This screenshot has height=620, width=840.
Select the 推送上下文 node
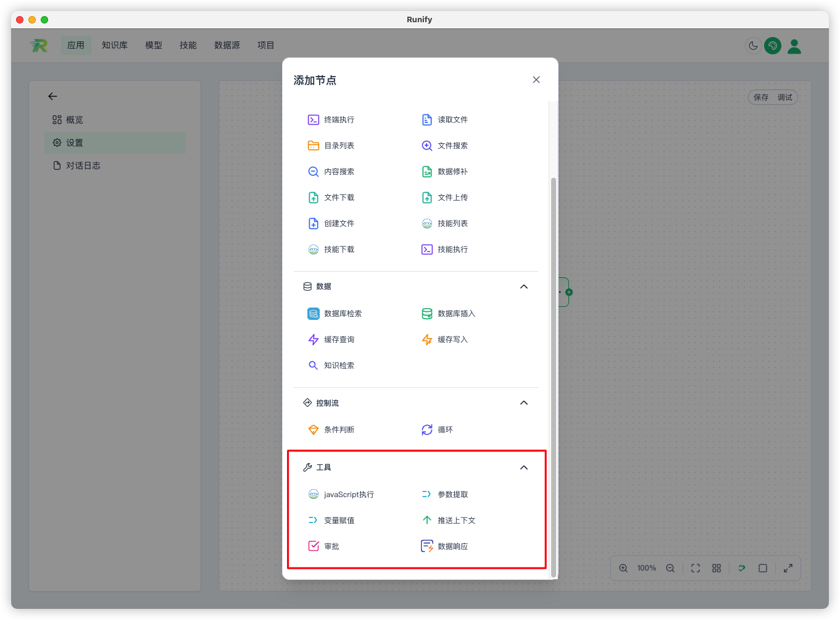click(448, 521)
